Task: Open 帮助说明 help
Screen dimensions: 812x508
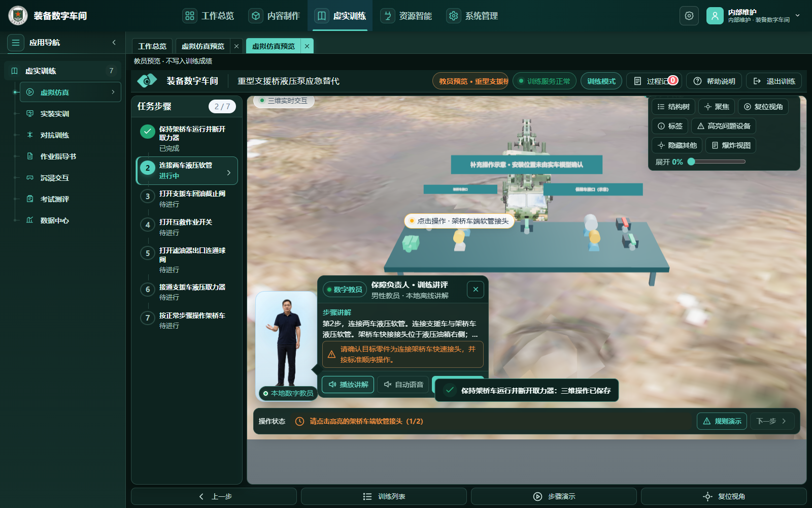Action: click(x=714, y=81)
